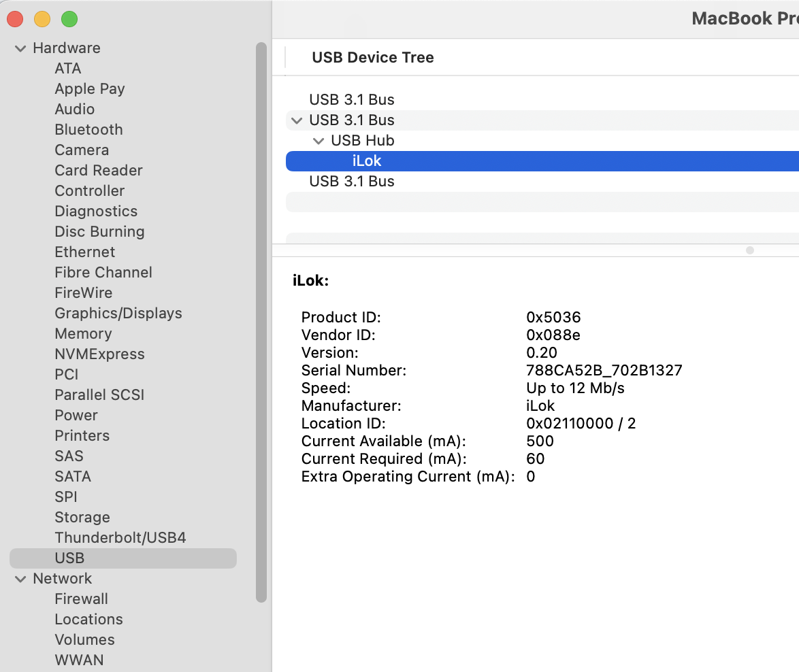Collapse the Network section chevron

point(20,579)
